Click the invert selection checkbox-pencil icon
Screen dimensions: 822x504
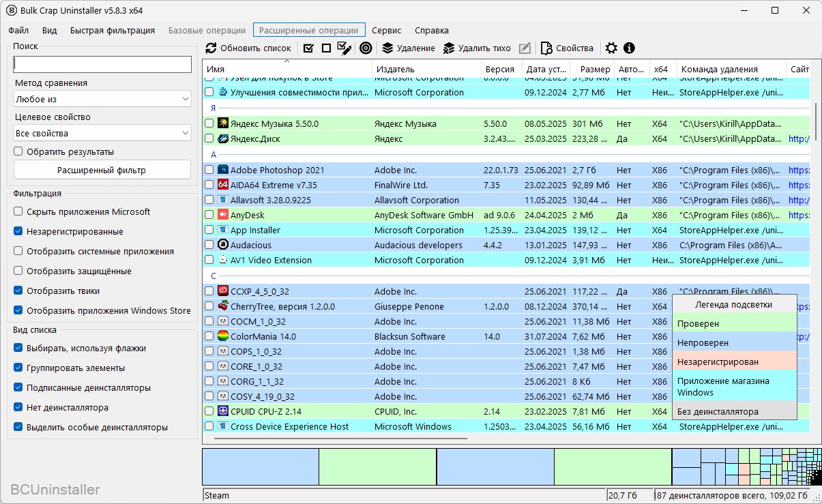point(344,48)
